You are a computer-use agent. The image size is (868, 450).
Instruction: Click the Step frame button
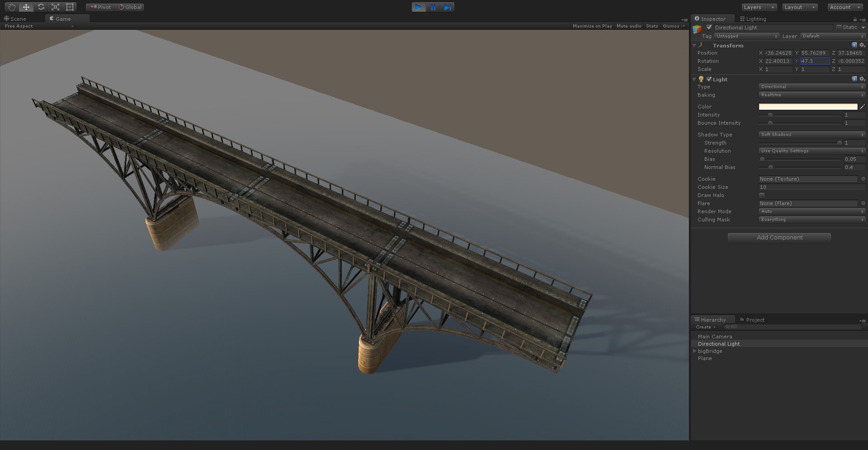coord(448,7)
